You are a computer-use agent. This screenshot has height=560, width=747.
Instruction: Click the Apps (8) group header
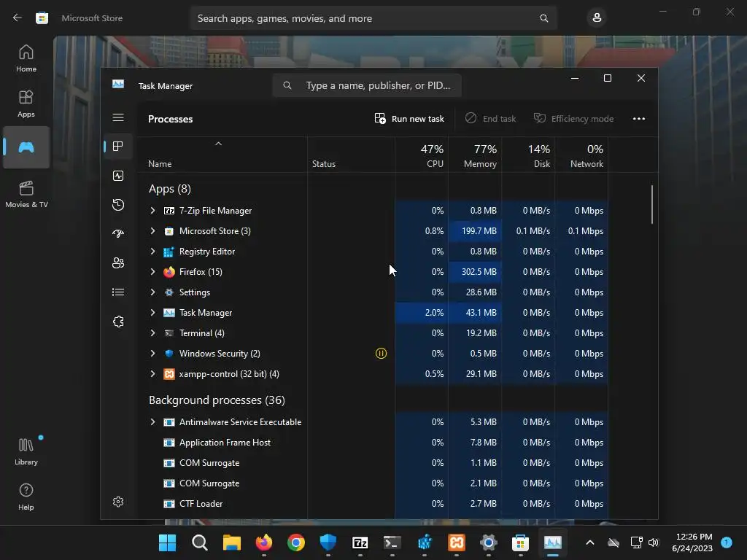[x=169, y=189]
